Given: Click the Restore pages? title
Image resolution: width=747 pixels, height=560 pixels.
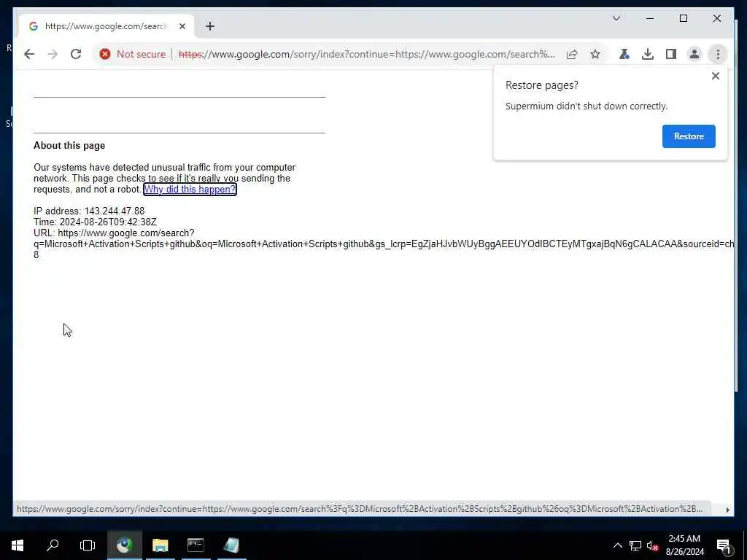Looking at the screenshot, I should (x=542, y=85).
